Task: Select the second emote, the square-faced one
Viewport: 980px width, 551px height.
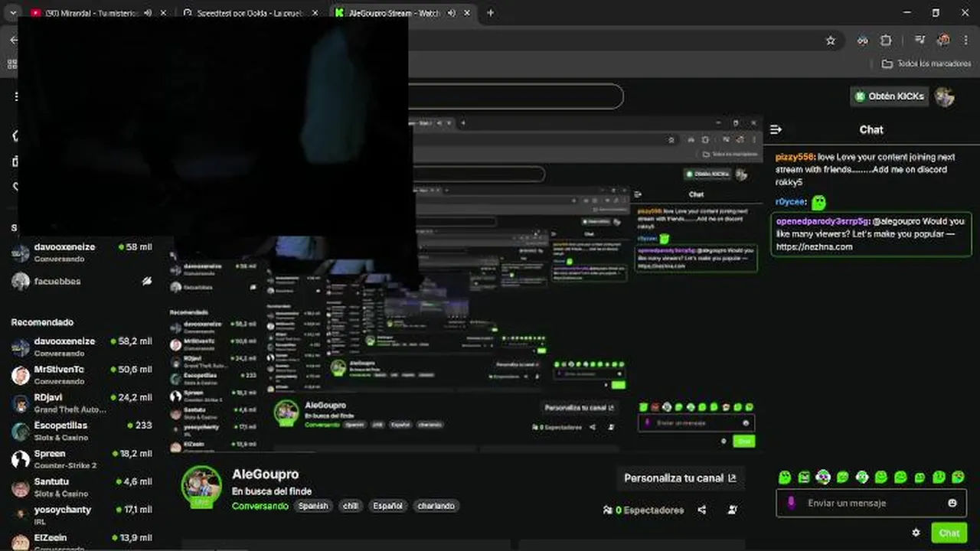Action: coord(804,477)
